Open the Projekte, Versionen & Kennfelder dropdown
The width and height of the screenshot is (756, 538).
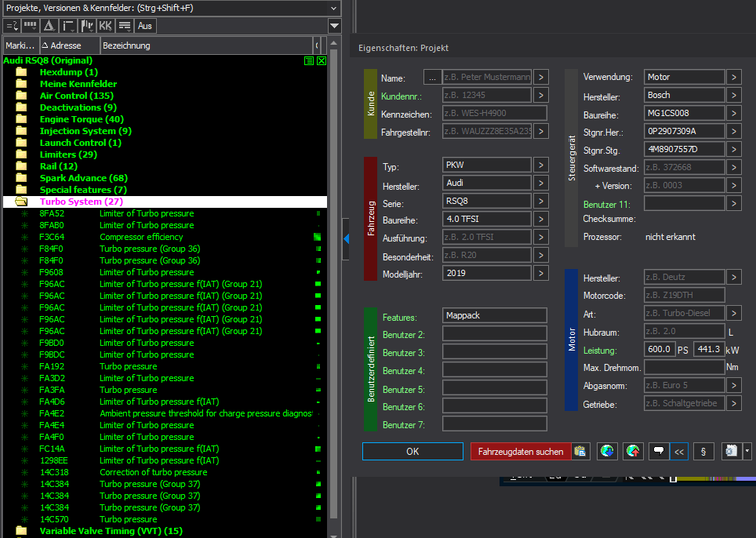pos(334,8)
